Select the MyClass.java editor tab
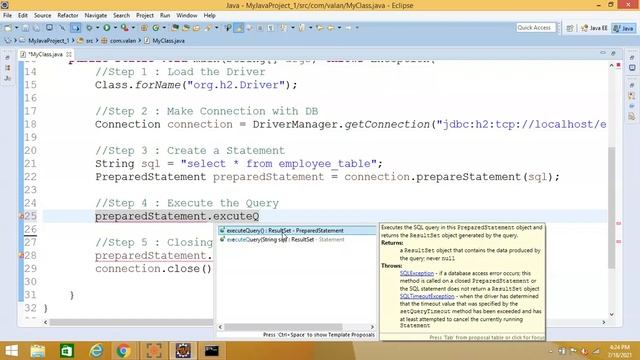Image resolution: width=640 pixels, height=360 pixels. [45, 54]
